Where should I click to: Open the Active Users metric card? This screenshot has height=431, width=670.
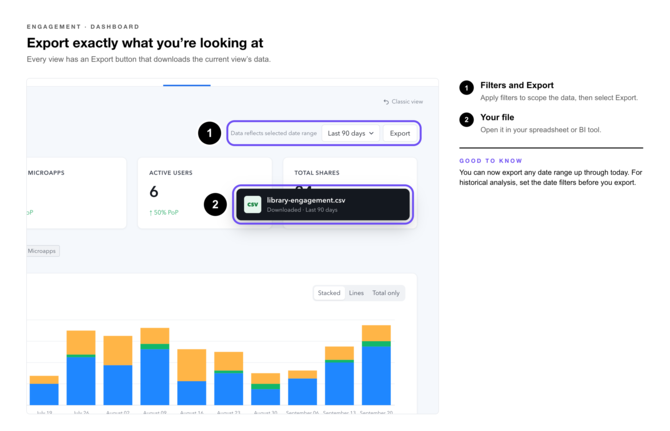204,193
